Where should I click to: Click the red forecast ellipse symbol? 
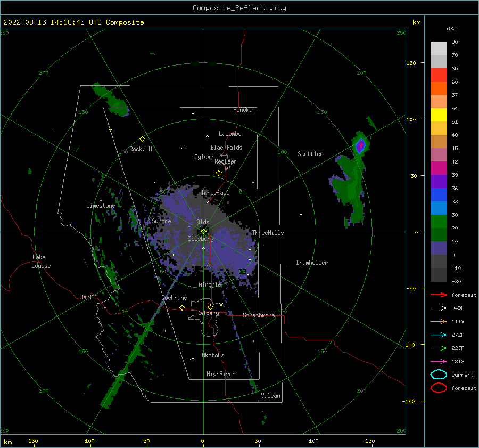[439, 388]
